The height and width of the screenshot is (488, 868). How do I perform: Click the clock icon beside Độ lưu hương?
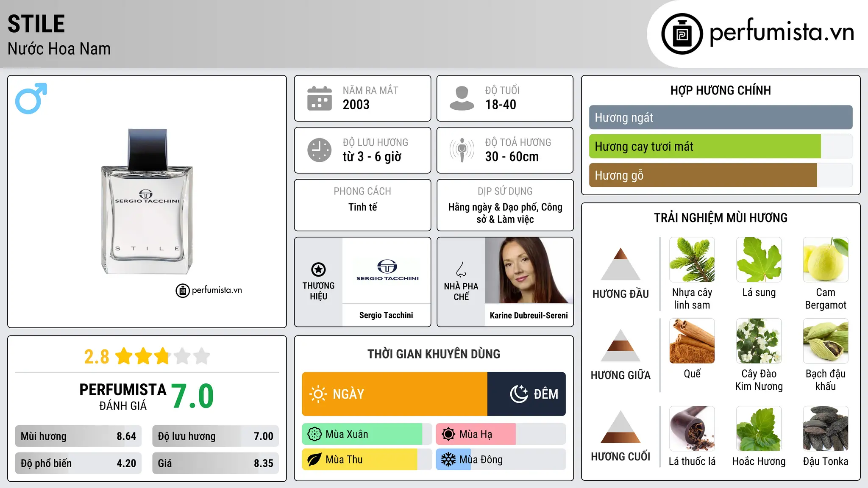320,150
